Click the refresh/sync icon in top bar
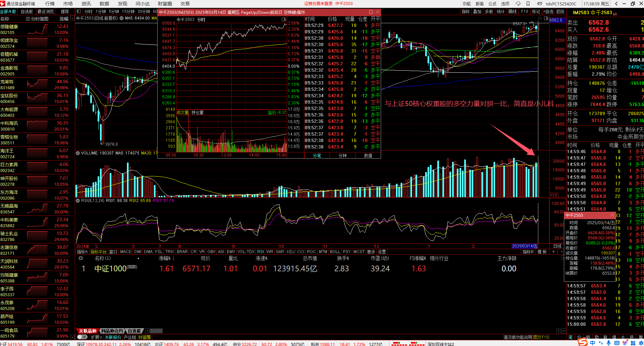Viewport: 644px width, 346px height. coord(518,4)
